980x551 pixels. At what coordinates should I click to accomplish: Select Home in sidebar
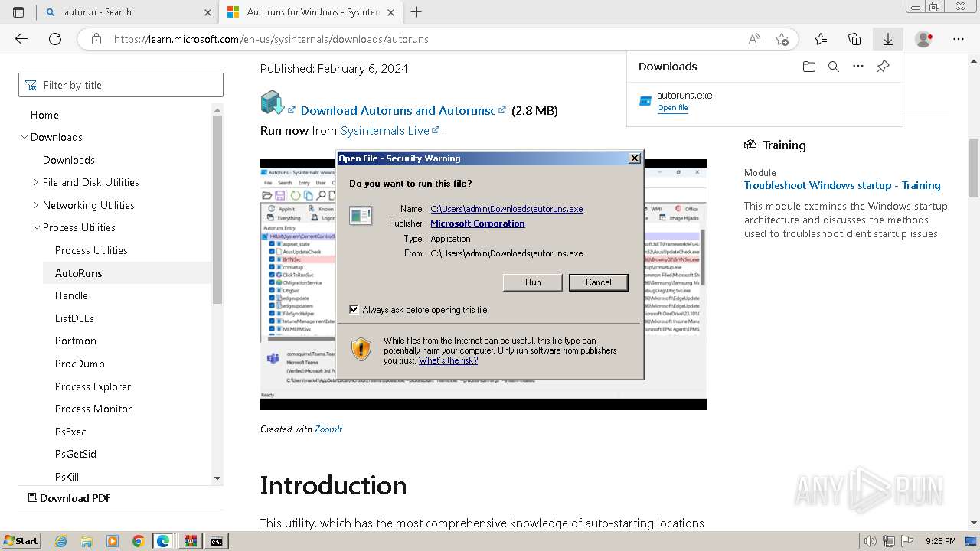(x=44, y=115)
